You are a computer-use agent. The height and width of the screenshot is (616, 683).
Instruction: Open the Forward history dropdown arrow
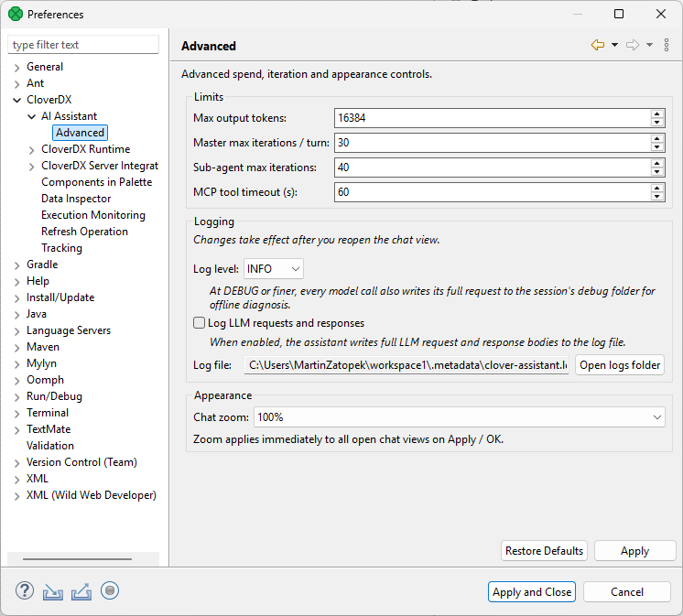(649, 45)
